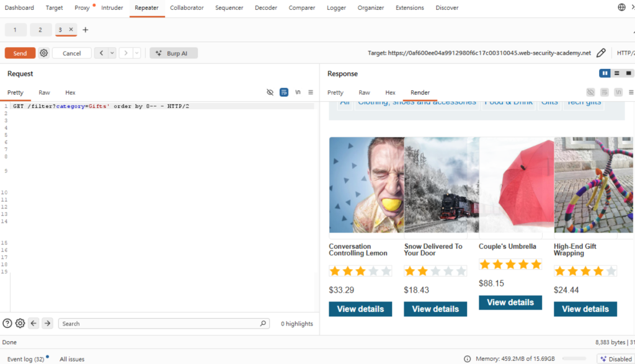
Task: Send the request
Action: pos(20,53)
